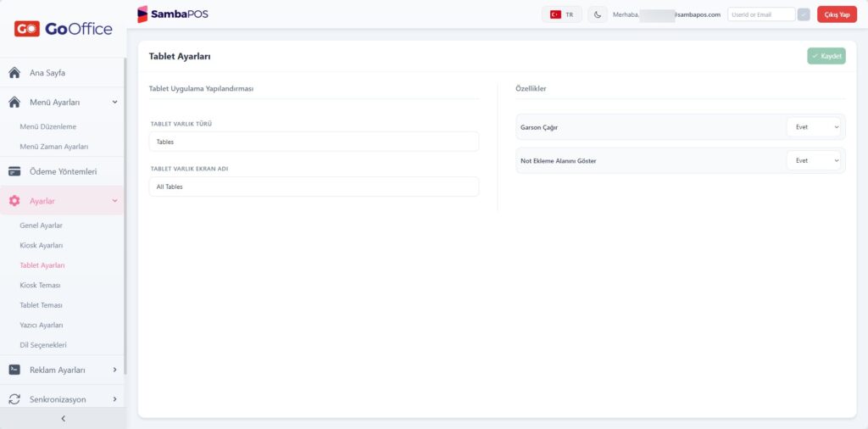This screenshot has width=868, height=429.
Task: Select Yazıcı Ayarları in the sidebar
Action: pos(41,325)
